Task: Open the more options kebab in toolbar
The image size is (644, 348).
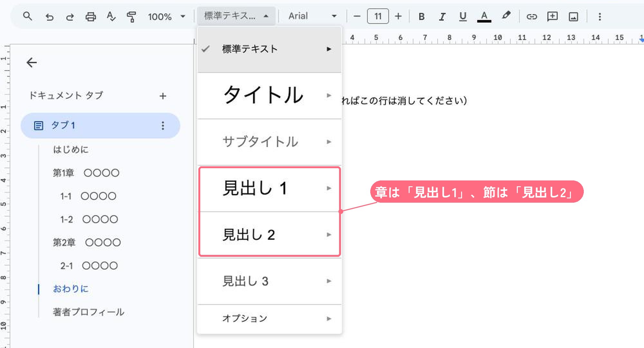Action: point(600,16)
